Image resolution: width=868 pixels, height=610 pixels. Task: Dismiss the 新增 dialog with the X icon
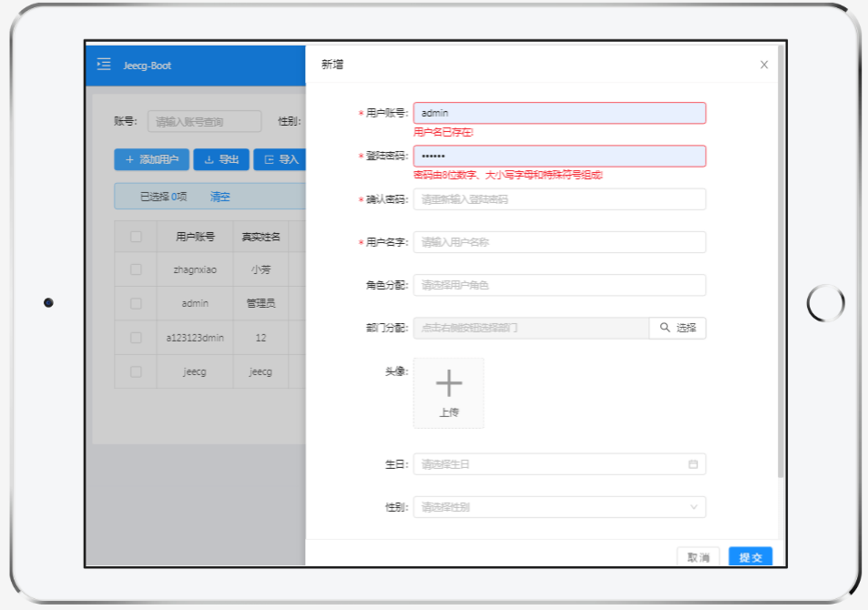763,65
